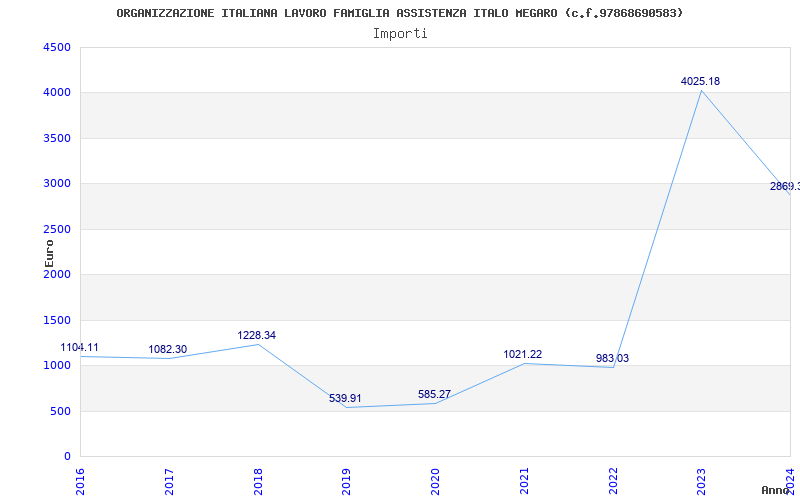Click the 2019 x-axis year label

click(346, 480)
